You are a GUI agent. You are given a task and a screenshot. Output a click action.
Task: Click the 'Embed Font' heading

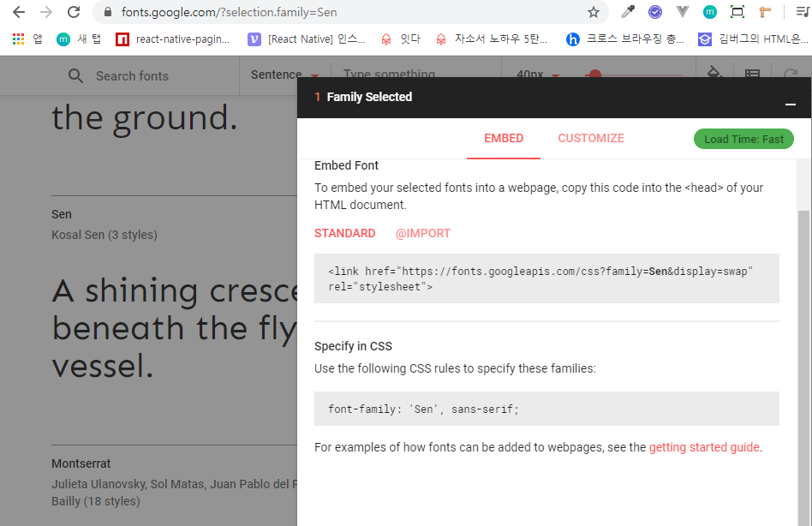(x=346, y=165)
